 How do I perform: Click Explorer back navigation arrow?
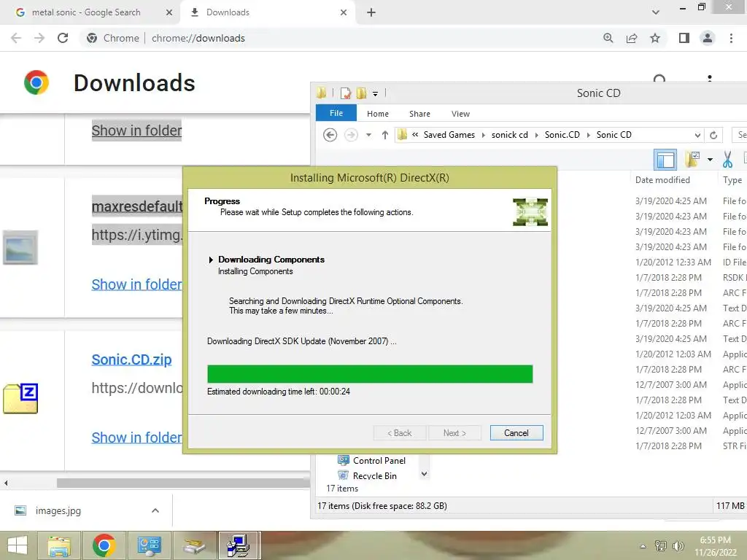330,135
